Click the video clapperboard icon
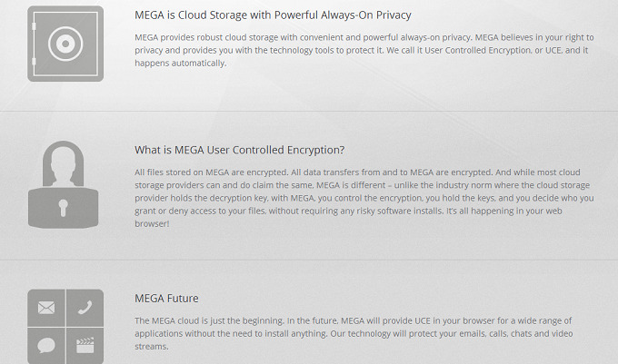 tap(85, 344)
